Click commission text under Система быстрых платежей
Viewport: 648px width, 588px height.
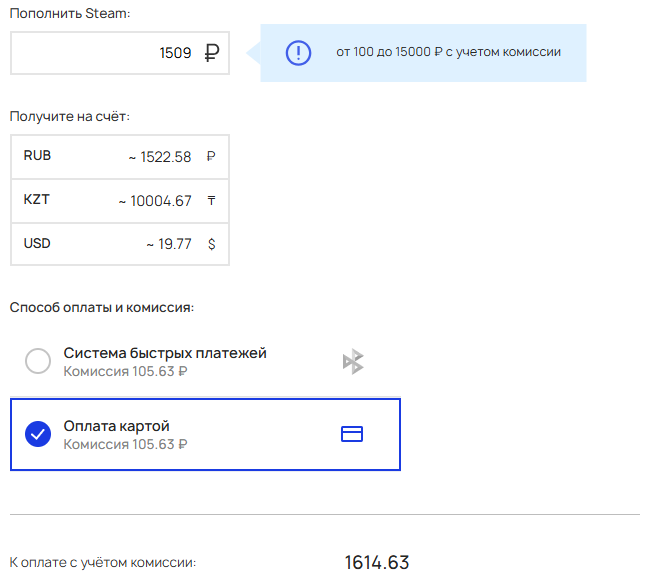coord(125,371)
